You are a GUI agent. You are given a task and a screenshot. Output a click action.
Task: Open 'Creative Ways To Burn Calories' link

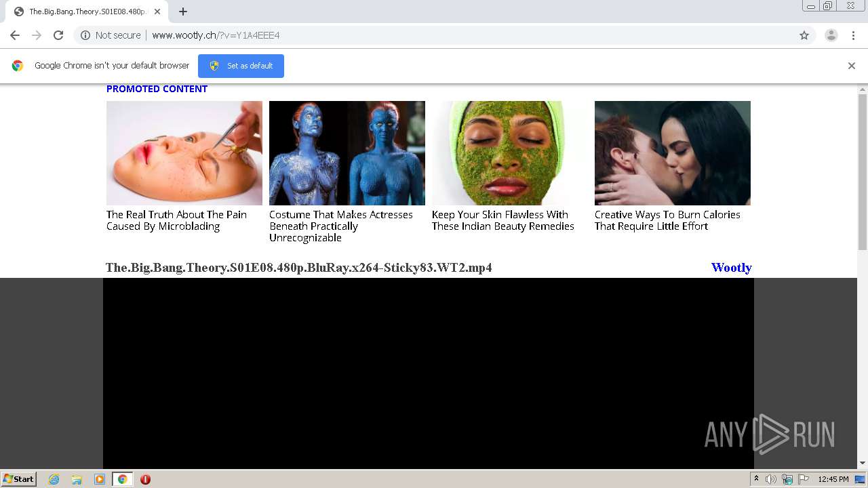(x=667, y=220)
